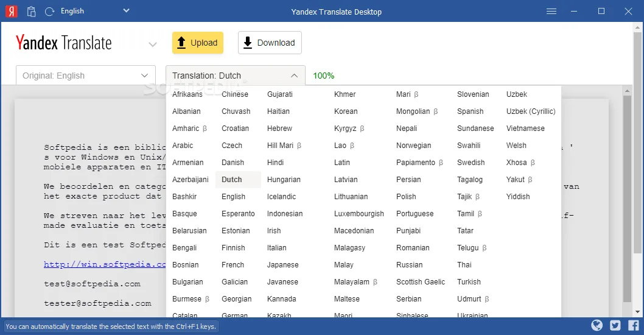Choose Korean language
Viewport: 644px width, 335px height.
pyautogui.click(x=346, y=111)
